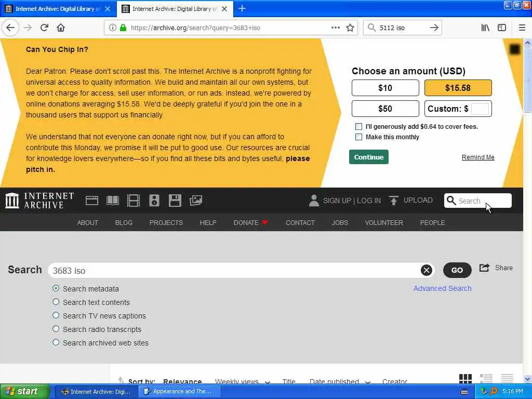Image resolution: width=532 pixels, height=399 pixels.
Task: Clear the 3683 iso search query
Action: click(x=427, y=270)
